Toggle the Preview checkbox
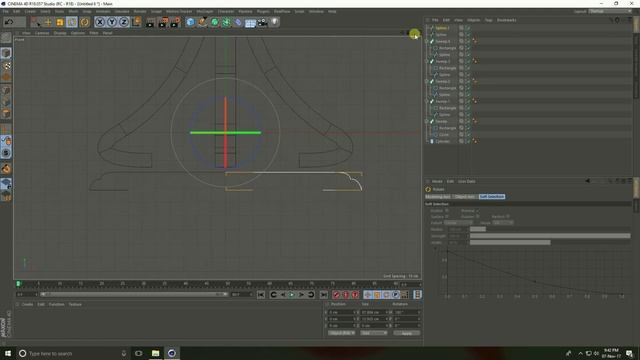 click(x=478, y=211)
